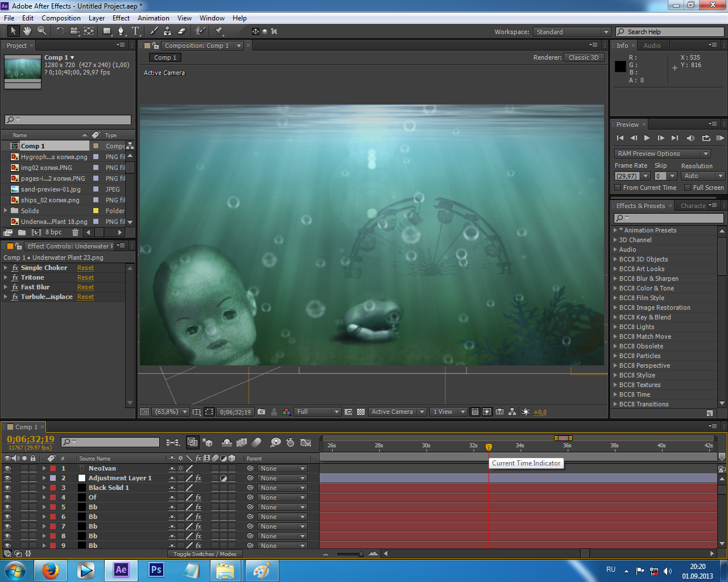This screenshot has width=728, height=582.
Task: Click the Brainstorm lightbulb icon
Action: pos(275,442)
